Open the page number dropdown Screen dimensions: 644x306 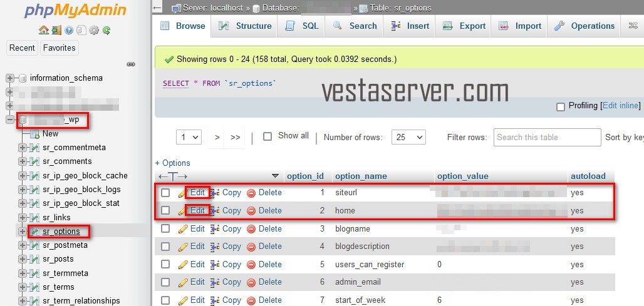click(x=189, y=138)
